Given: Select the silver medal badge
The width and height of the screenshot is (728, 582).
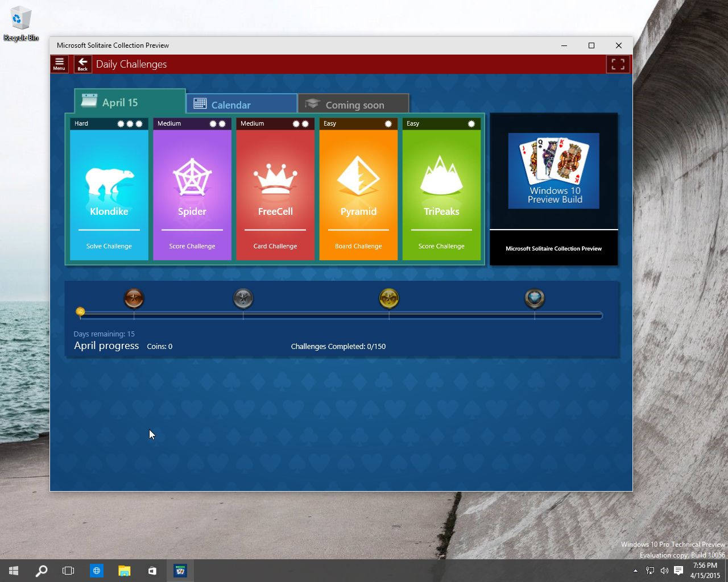Looking at the screenshot, I should [x=243, y=298].
